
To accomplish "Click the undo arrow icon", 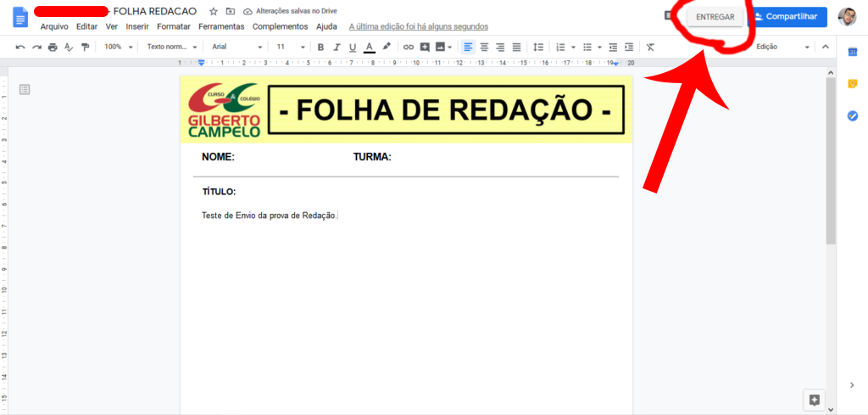I will (20, 47).
